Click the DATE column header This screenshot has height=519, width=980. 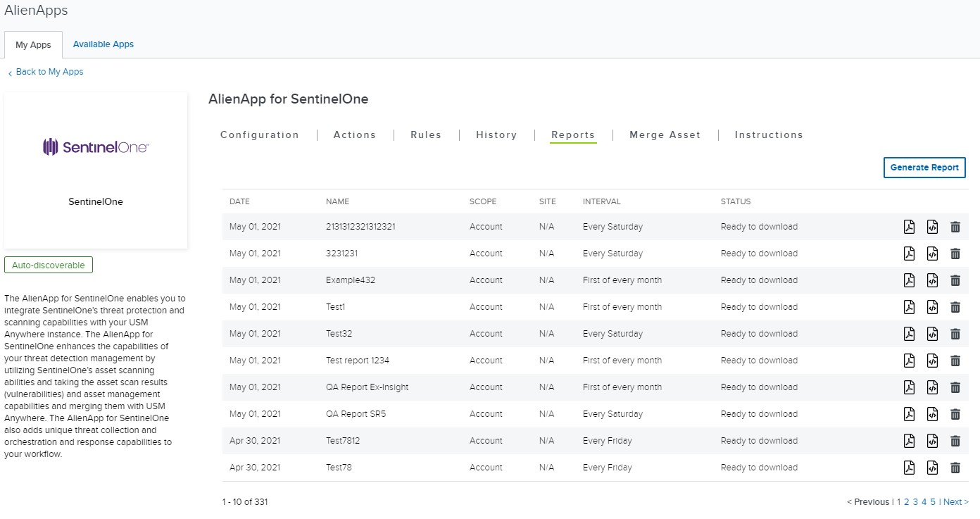click(x=239, y=201)
